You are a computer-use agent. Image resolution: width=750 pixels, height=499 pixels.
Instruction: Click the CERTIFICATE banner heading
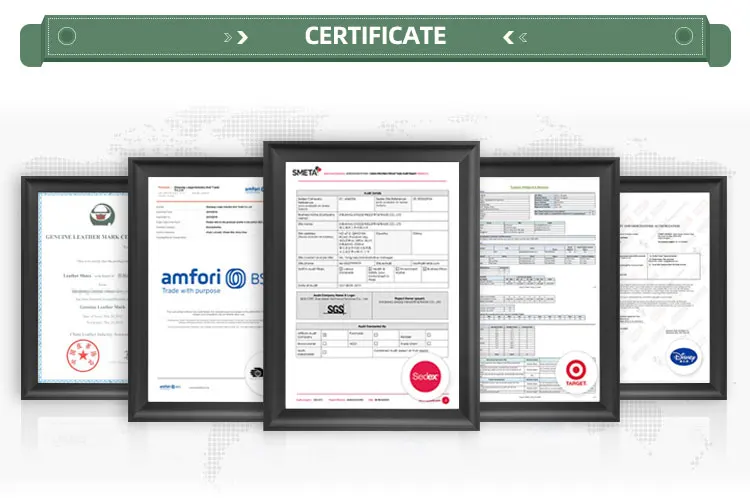pos(375,36)
